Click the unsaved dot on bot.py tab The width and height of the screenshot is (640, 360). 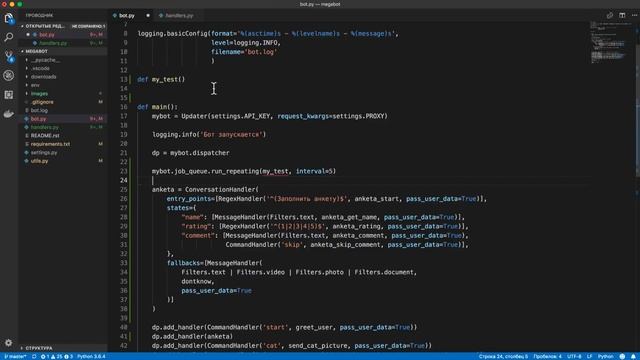(x=148, y=16)
